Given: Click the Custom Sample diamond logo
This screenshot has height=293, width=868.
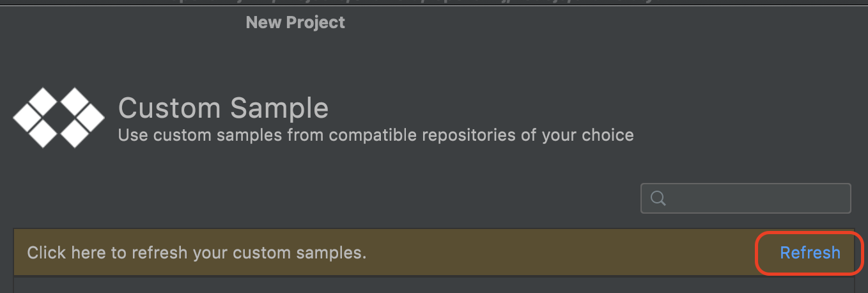Looking at the screenshot, I should click(59, 116).
